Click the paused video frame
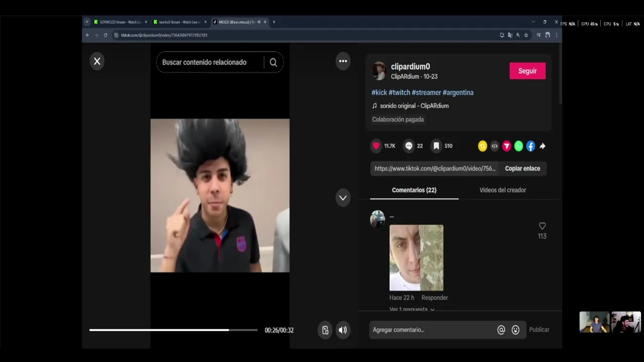This screenshot has width=644, height=362. click(x=220, y=196)
